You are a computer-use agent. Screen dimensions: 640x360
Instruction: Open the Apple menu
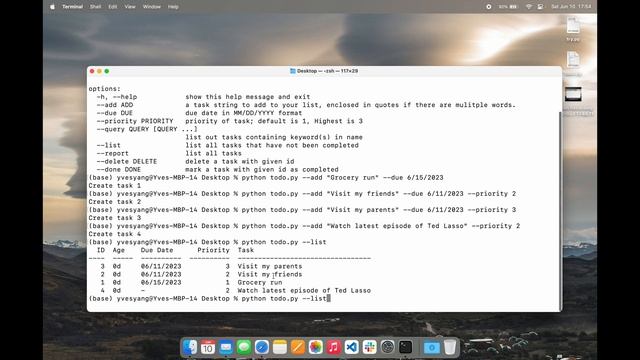(52, 7)
